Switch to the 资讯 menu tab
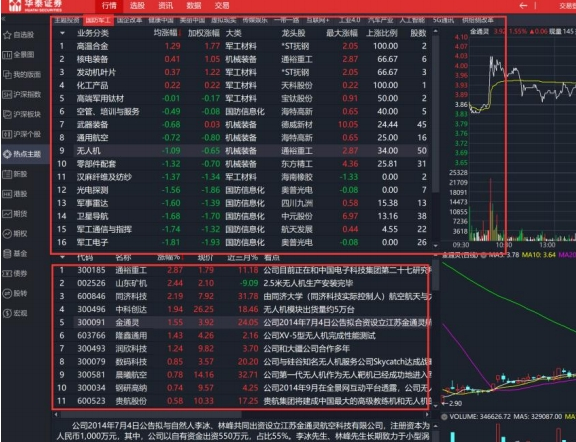Screen dimensions: 576x442 [x=166, y=6]
